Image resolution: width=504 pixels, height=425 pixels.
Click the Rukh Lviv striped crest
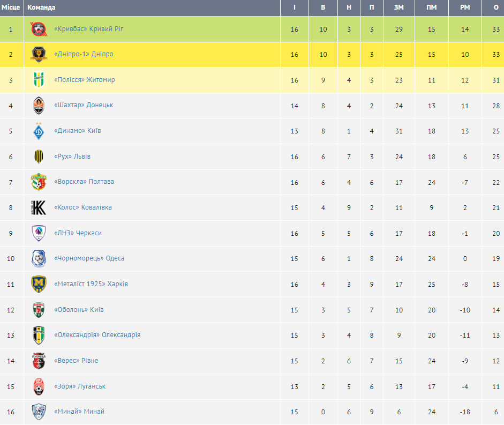click(x=39, y=156)
